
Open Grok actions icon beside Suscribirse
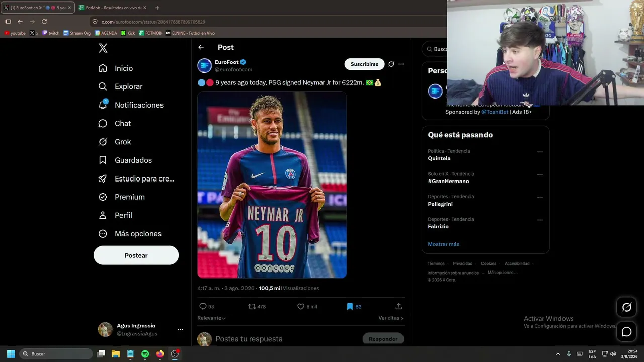[x=391, y=64]
